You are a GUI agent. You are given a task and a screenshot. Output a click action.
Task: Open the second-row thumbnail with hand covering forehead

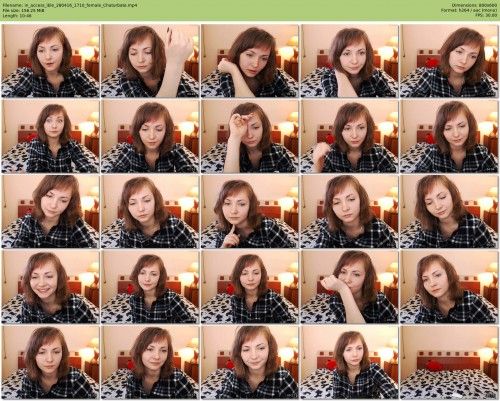[x=250, y=136]
